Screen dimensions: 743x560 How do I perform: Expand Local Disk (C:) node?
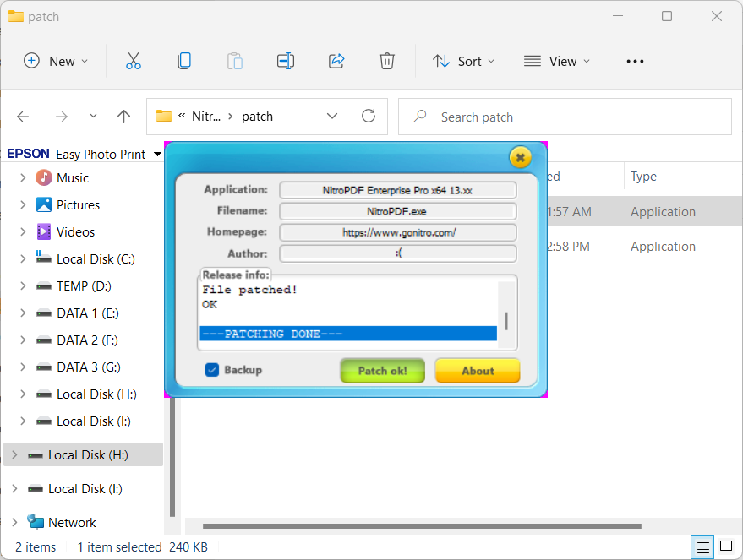point(23,259)
